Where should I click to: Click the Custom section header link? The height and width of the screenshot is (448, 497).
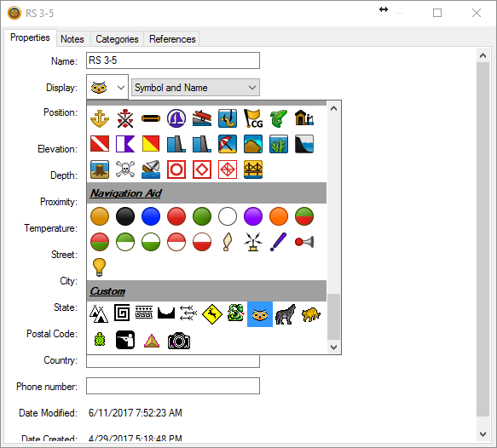pos(107,291)
